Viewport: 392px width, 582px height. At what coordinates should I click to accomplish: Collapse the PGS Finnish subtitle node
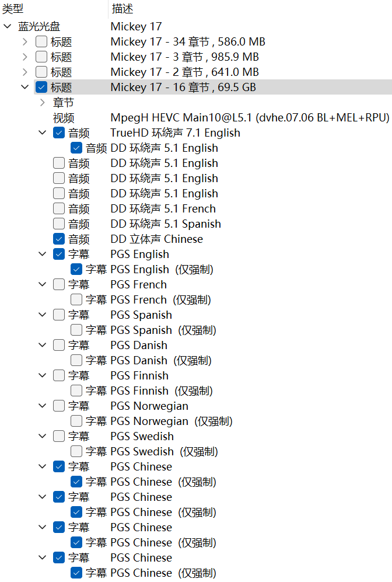42,375
